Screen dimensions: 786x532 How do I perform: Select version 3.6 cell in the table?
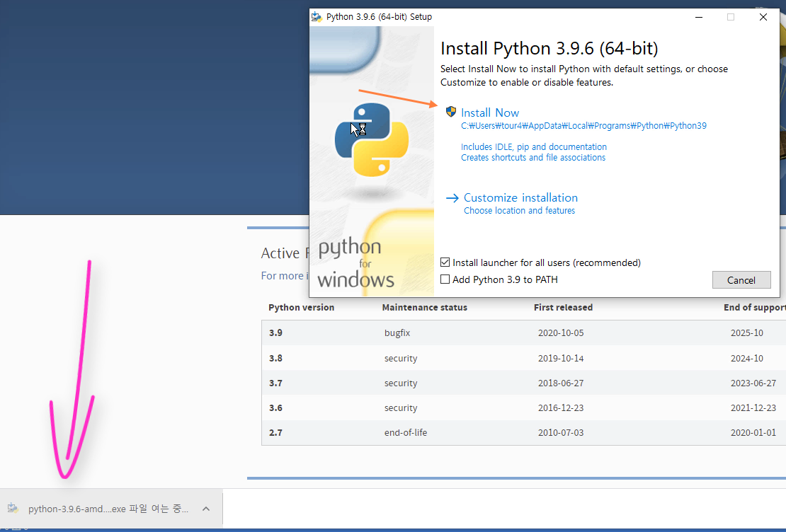coord(275,407)
